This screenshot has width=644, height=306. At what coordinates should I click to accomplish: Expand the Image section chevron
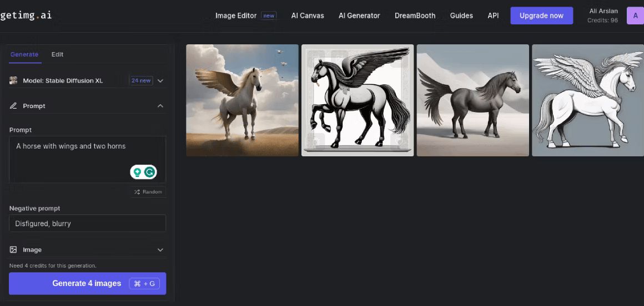(x=160, y=250)
